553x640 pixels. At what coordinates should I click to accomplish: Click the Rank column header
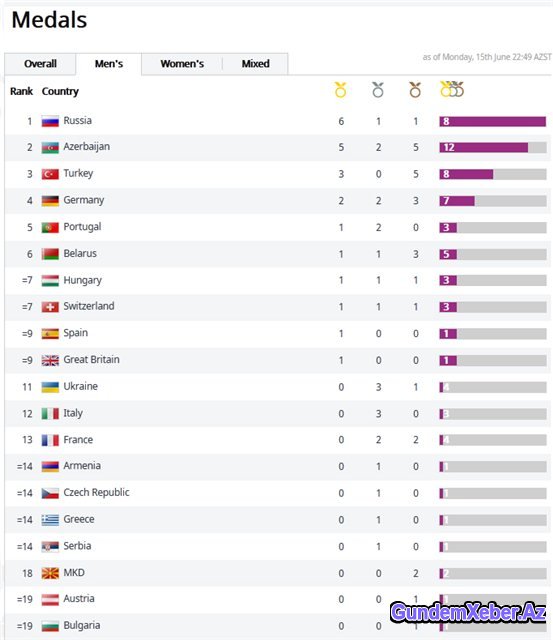pos(21,91)
